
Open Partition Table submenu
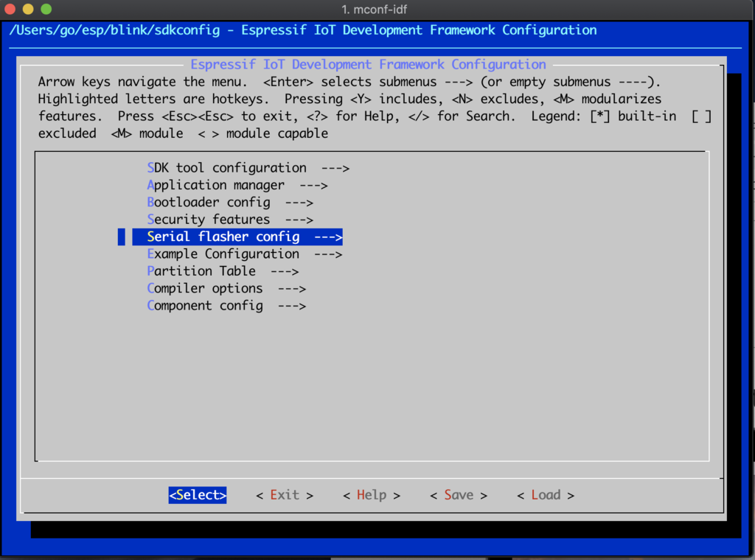[223, 271]
